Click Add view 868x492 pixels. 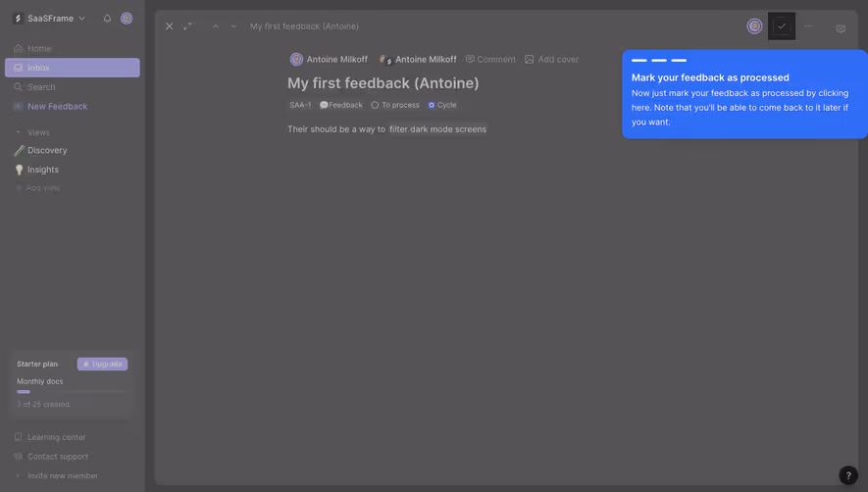coord(42,188)
